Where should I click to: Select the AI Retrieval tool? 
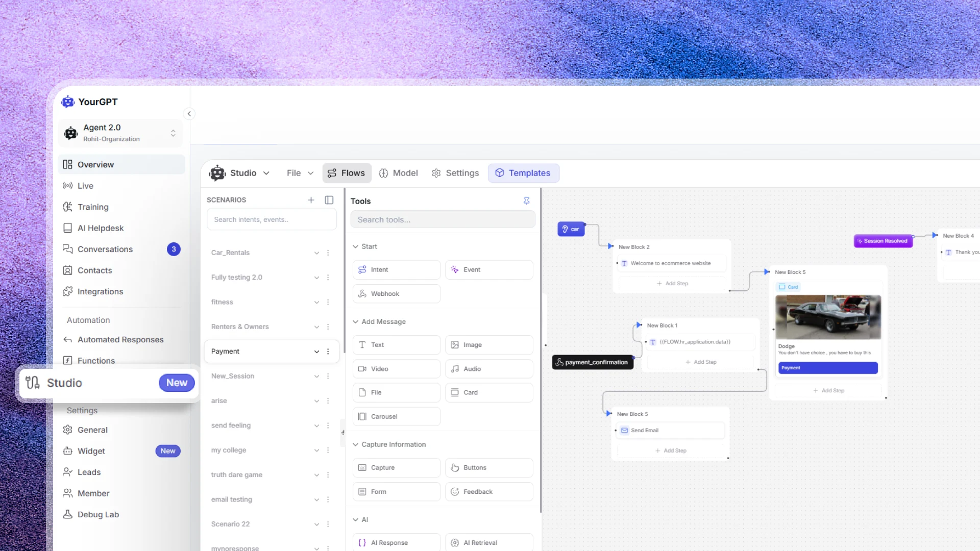point(488,543)
